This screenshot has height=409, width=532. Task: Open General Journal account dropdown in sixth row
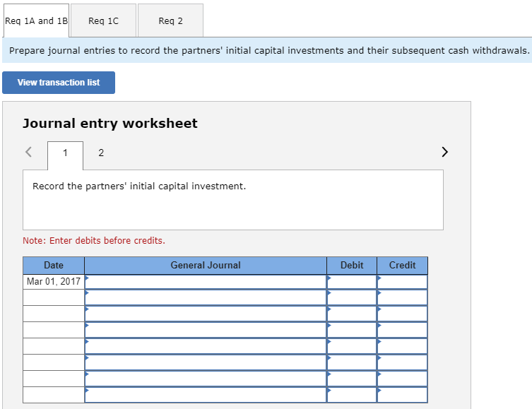pyautogui.click(x=206, y=362)
